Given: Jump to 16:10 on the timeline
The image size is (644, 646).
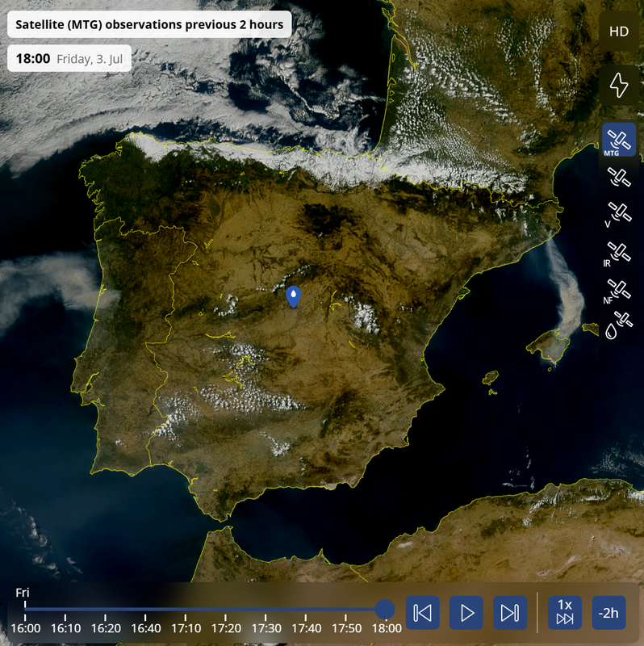Looking at the screenshot, I should tap(65, 628).
